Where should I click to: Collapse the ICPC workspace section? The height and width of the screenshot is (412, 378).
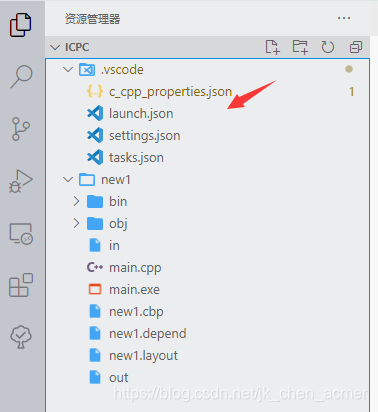tap(55, 47)
